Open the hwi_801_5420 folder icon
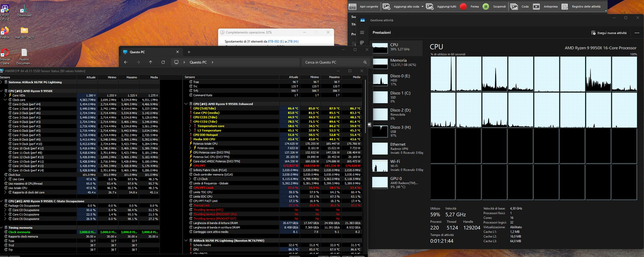The width and height of the screenshot is (644, 257). [24, 32]
